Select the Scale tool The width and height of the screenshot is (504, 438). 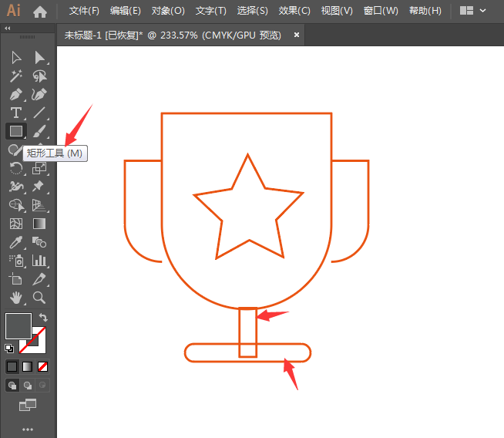[39, 168]
